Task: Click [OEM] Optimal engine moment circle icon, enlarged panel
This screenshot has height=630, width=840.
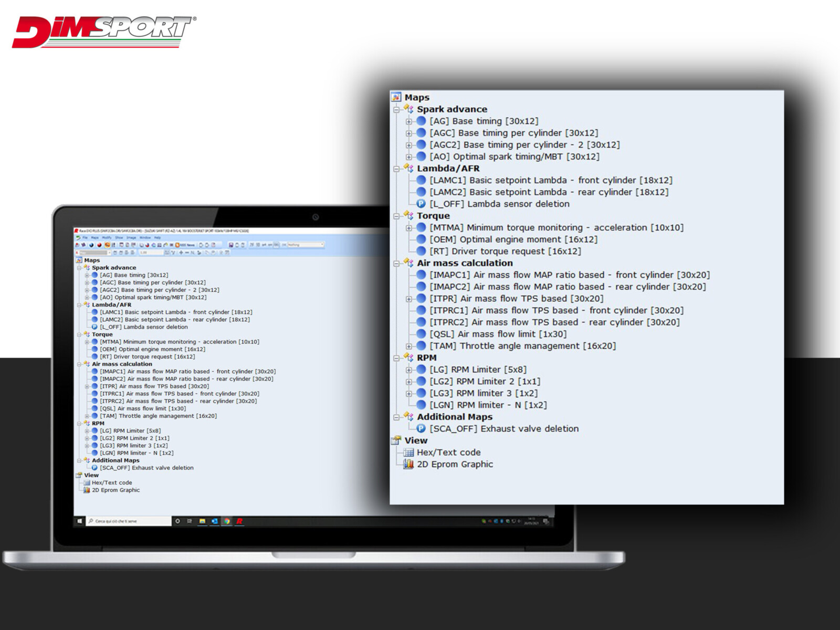Action: pyautogui.click(x=421, y=239)
